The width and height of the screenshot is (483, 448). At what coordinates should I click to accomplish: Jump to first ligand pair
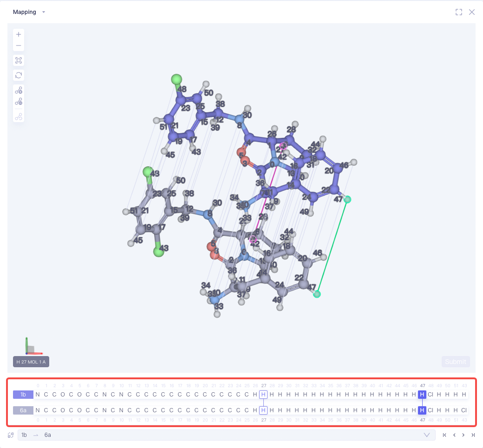[x=444, y=435]
